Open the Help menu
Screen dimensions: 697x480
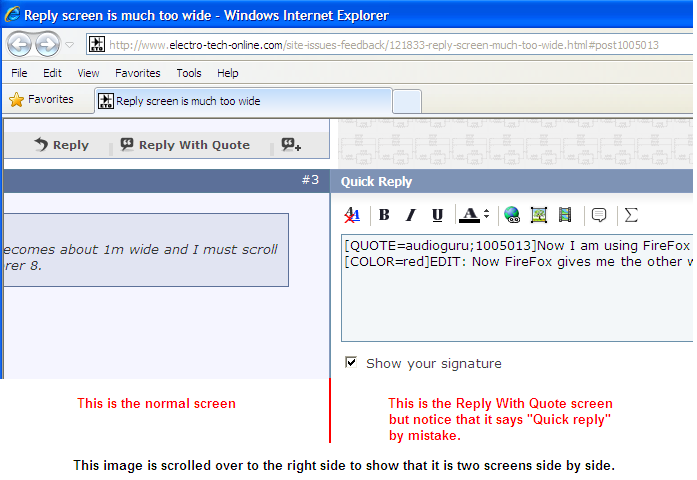coord(228,73)
